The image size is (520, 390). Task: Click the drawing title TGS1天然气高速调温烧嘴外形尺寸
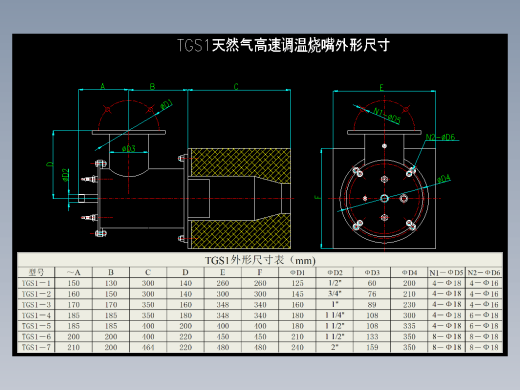(x=283, y=46)
